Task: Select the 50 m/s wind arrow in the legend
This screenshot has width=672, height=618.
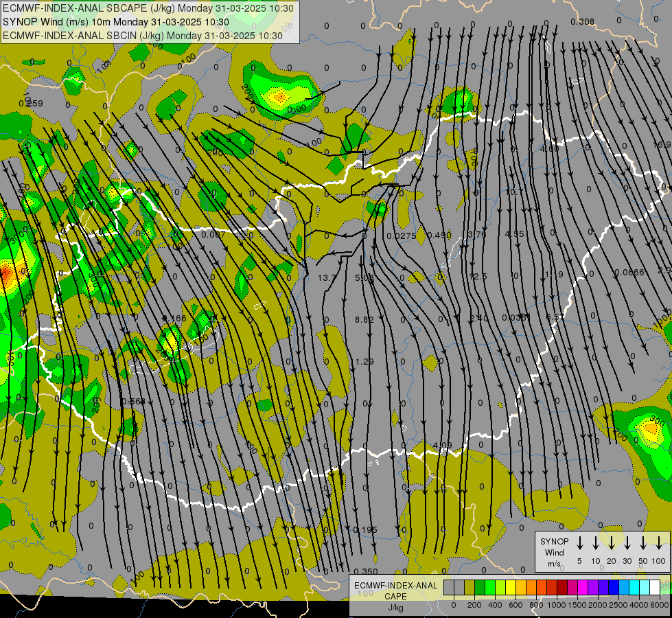Action: (x=643, y=542)
